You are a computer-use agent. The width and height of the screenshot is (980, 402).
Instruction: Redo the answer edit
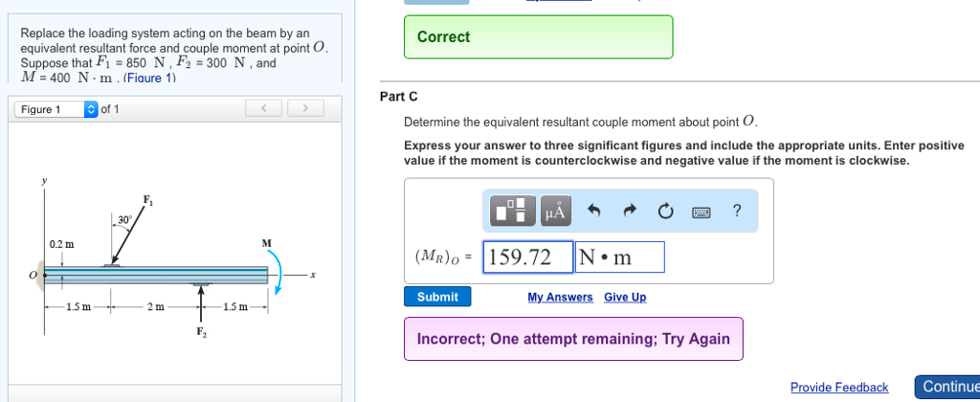631,211
